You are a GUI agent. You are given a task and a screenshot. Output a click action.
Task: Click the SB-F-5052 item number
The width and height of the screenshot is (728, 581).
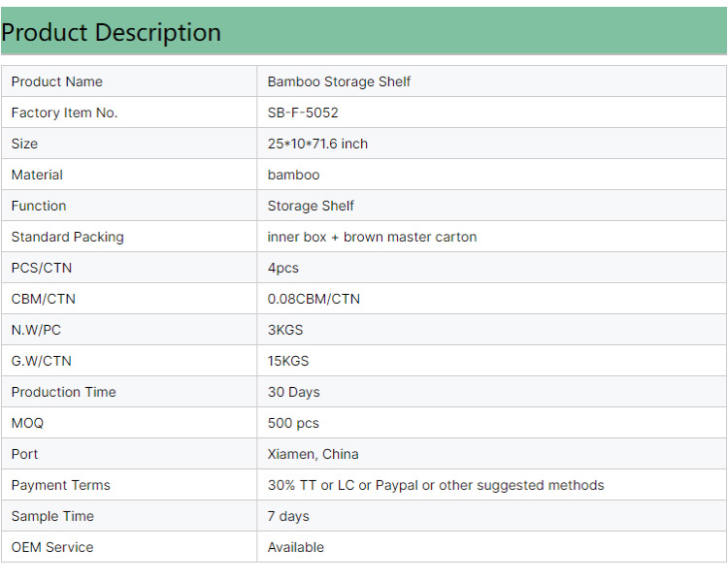click(303, 113)
